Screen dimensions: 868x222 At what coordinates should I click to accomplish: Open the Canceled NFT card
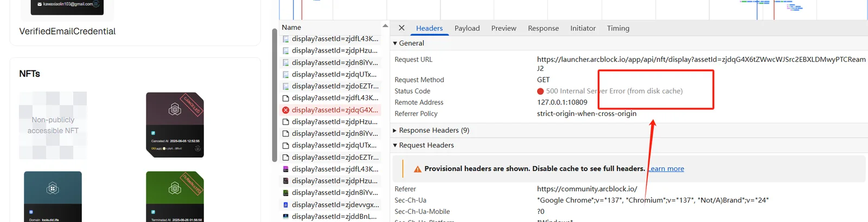(175, 125)
